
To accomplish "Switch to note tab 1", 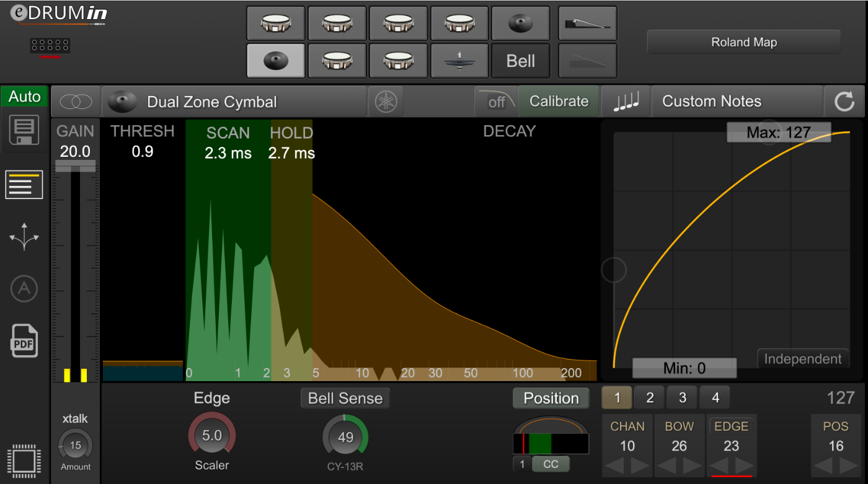I will coord(618,398).
